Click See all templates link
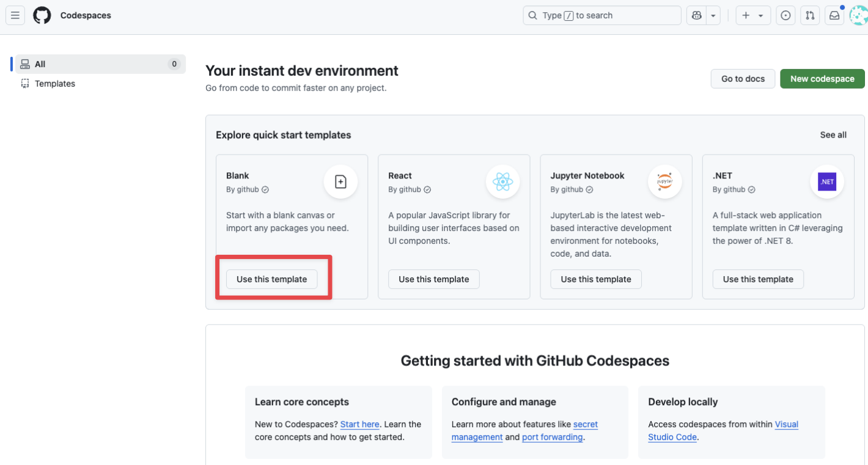 click(833, 135)
